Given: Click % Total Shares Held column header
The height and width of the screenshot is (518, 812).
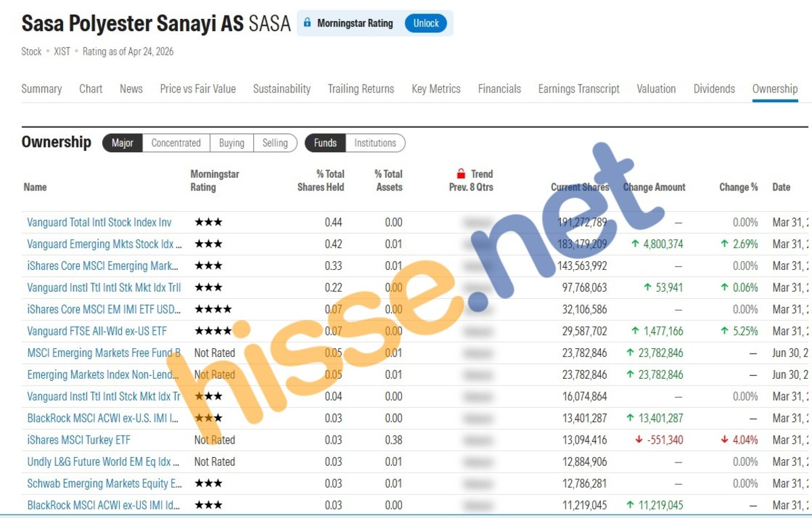Looking at the screenshot, I should coord(321,181).
